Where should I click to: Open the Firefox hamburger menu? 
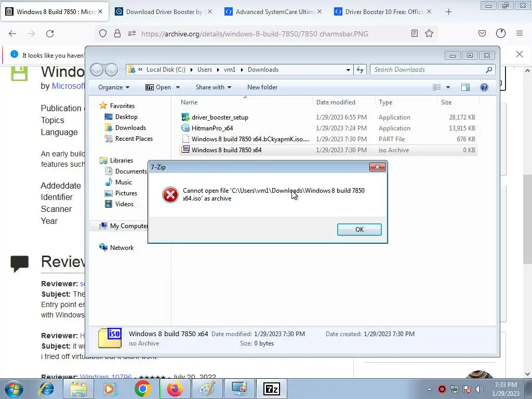point(520,33)
